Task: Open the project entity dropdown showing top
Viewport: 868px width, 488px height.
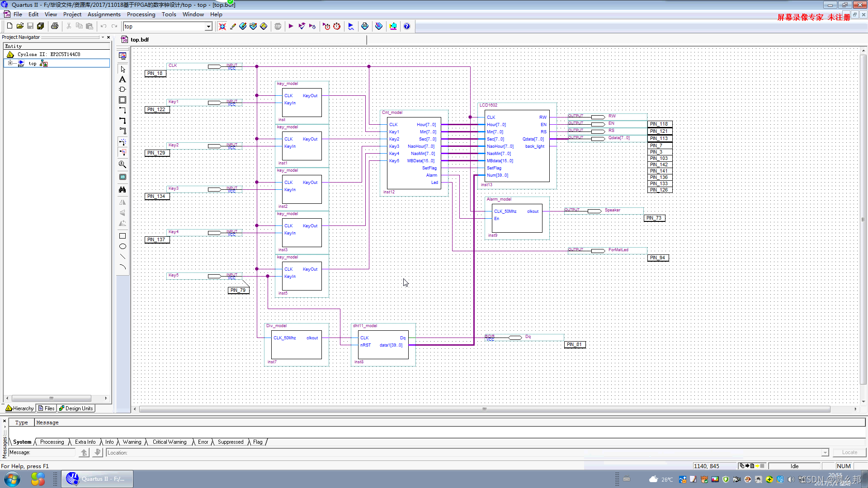Action: 208,27
